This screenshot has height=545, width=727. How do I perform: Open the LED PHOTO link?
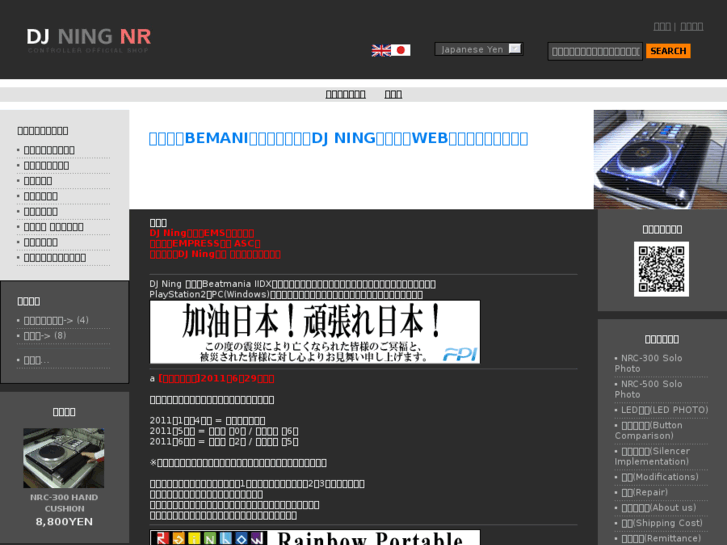[x=664, y=410]
